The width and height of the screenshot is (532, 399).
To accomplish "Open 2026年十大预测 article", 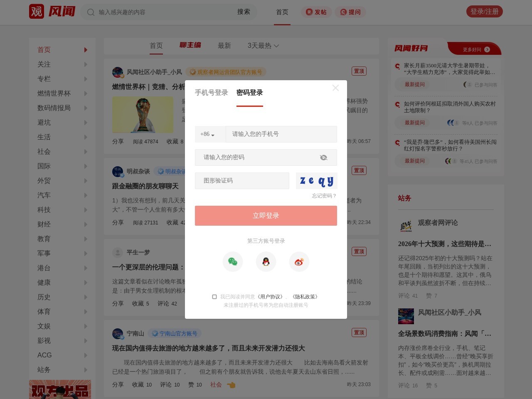I will click(x=445, y=244).
